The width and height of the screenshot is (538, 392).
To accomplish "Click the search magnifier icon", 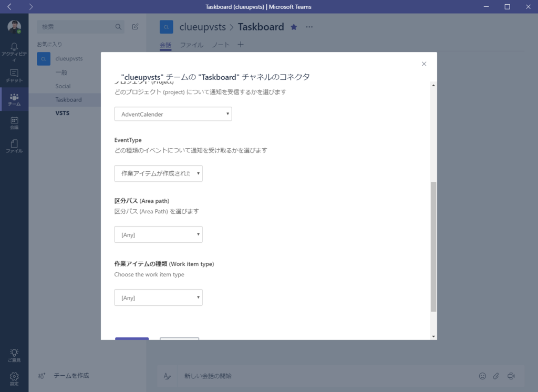I will point(118,27).
